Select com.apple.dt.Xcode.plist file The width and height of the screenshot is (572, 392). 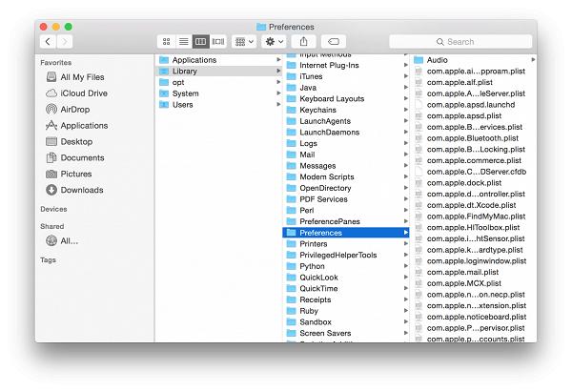click(x=474, y=205)
